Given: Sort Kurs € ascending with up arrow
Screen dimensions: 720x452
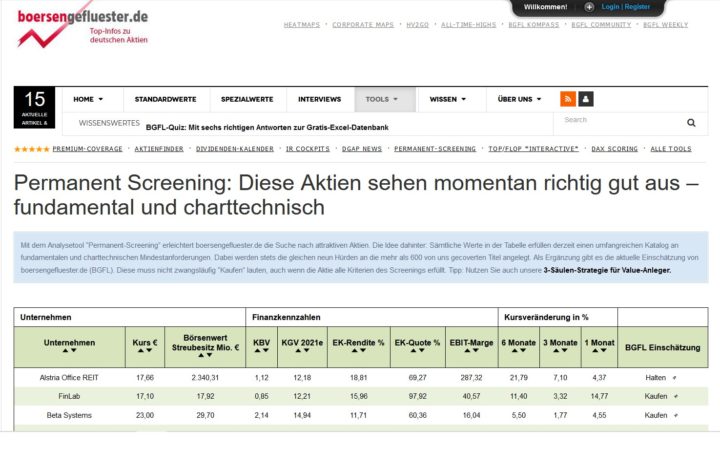Looking at the screenshot, I should (141, 350).
